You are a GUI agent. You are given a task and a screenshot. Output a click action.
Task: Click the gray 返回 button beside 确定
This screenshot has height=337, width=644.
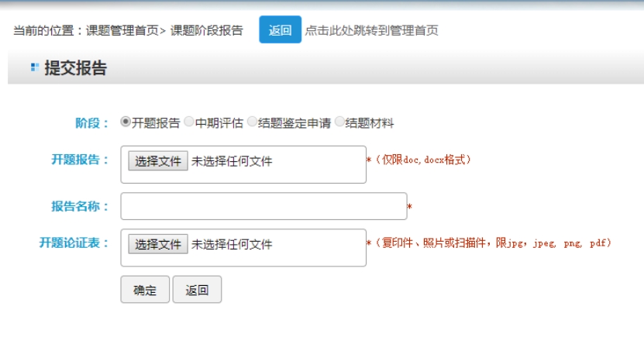pos(197,290)
